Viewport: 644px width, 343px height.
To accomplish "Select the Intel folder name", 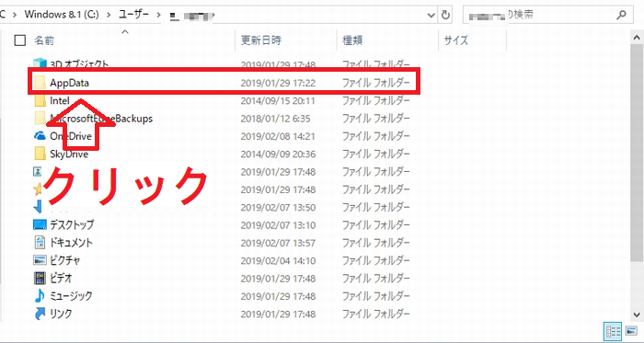I will pos(60,100).
